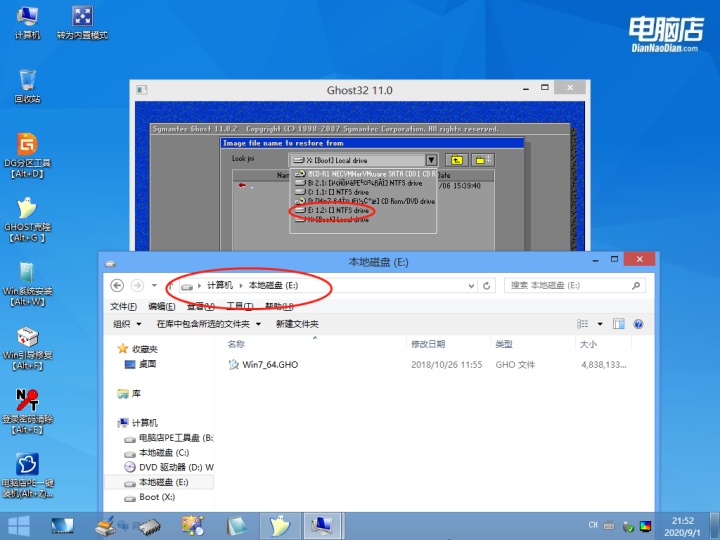The image size is (720, 540).
Task: Click the CH input language indicator
Action: [x=593, y=525]
